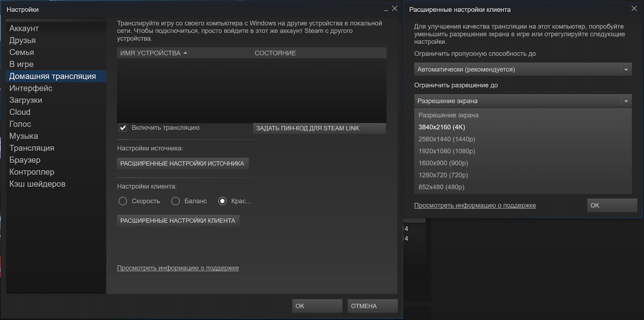Image resolution: width=644 pixels, height=320 pixels.
Task: Open РАСШИРЕННЫЕ НАСТРОЙКИ КЛИЕНТА
Action: coord(178,221)
